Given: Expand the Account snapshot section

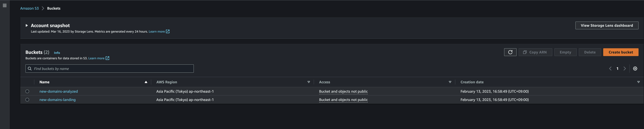Looking at the screenshot, I should coord(27,25).
